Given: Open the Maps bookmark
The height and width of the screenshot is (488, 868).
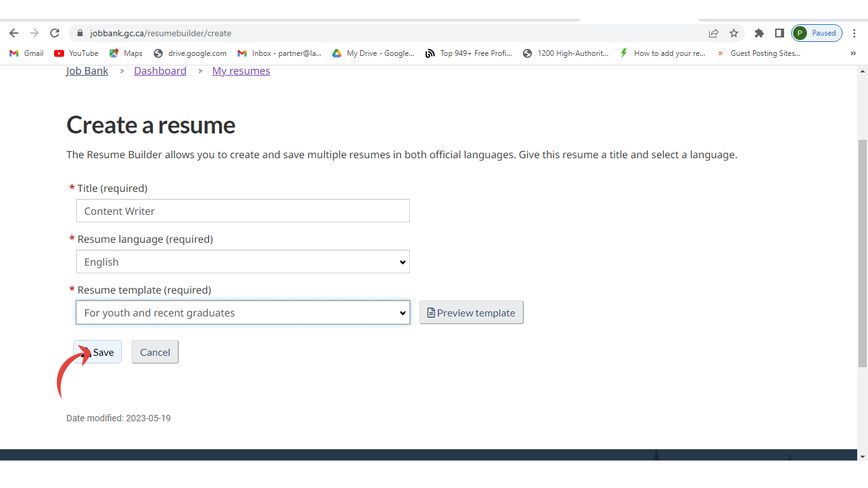Looking at the screenshot, I should [x=126, y=53].
